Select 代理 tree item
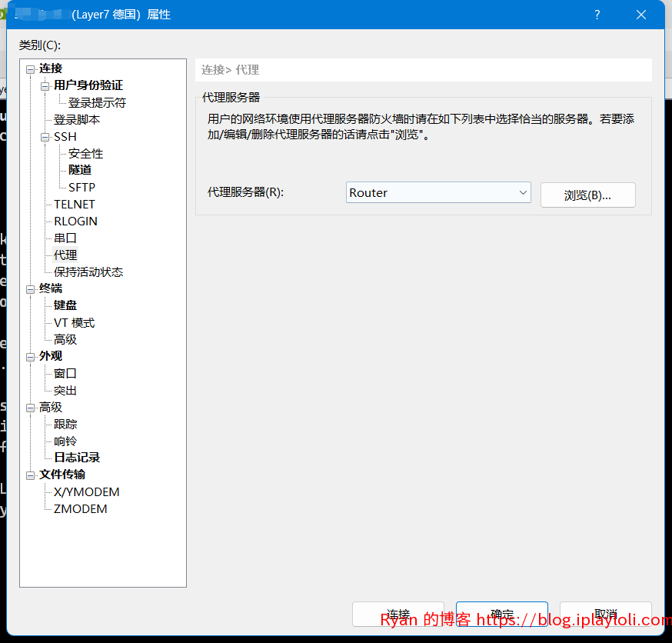This screenshot has height=643, width=672. (65, 255)
